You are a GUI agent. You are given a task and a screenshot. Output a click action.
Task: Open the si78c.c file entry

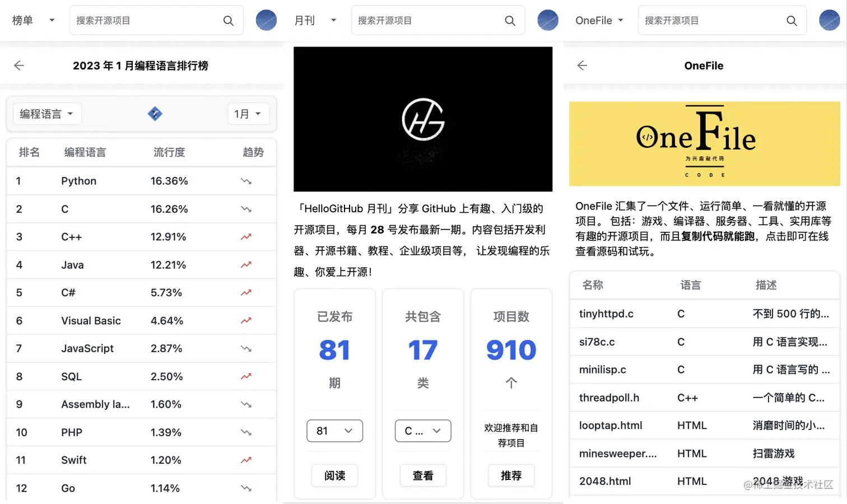tap(597, 342)
